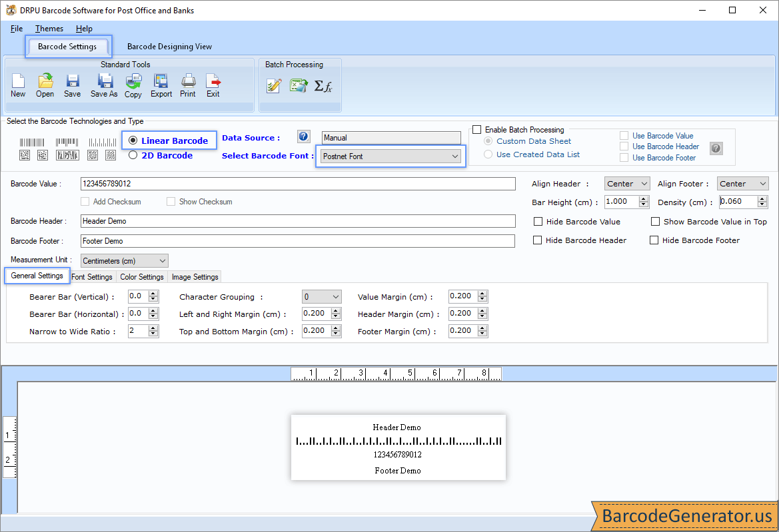Tick Show Barcode Value in Top
The width and height of the screenshot is (779, 532).
[655, 221]
